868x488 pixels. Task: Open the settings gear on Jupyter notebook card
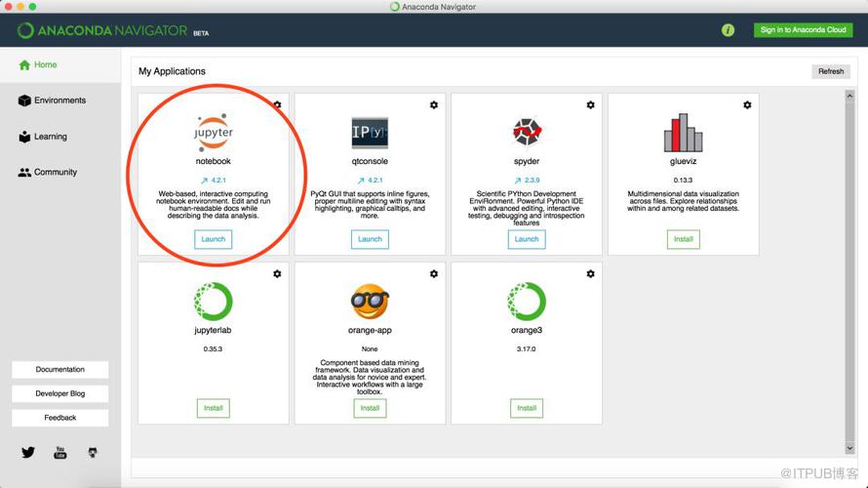pyautogui.click(x=277, y=104)
